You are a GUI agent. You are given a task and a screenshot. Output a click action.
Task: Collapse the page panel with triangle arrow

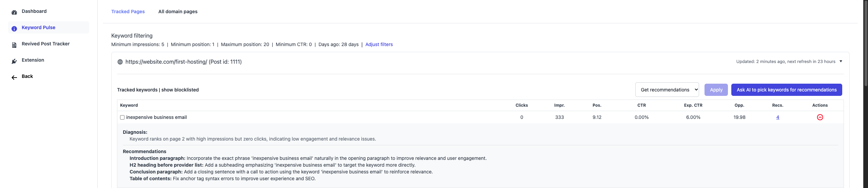(841, 61)
